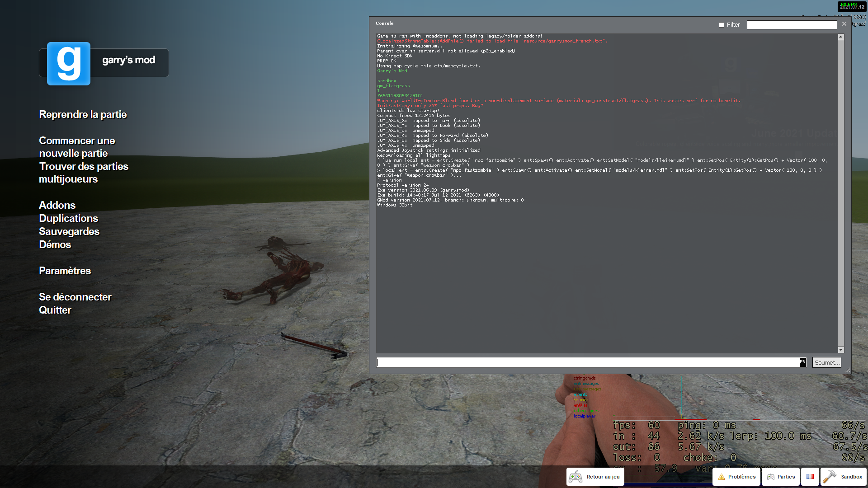Click the Garry's Mod 'g' logo icon
Screen dimensions: 868x488
(69, 64)
